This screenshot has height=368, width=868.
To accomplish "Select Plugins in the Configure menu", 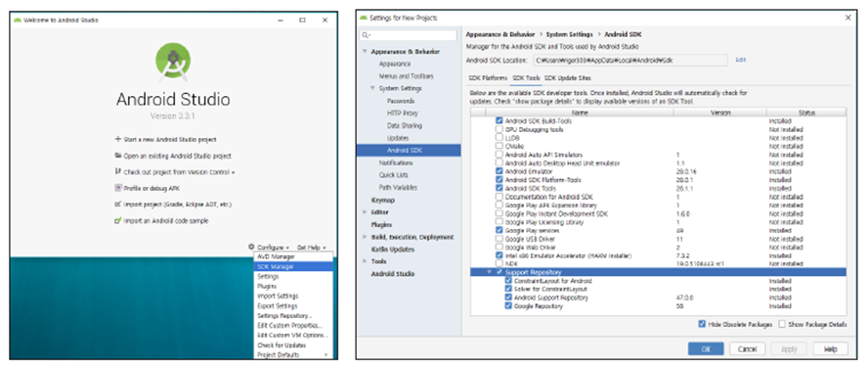I will tap(293, 287).
